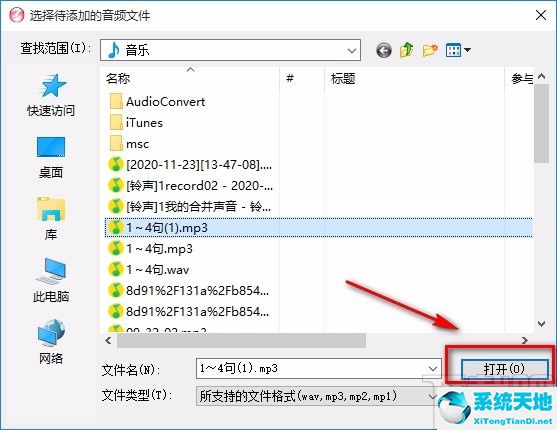Expand the 文件名 filename dropdown arrow
557x430 pixels.
tap(433, 369)
